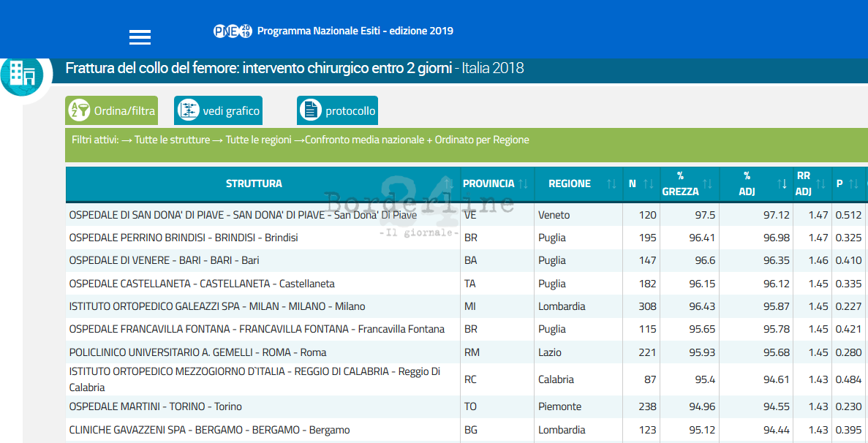Click Cliniche Gavazzeni Bergamo entry
Image resolution: width=868 pixels, height=443 pixels.
(x=209, y=430)
